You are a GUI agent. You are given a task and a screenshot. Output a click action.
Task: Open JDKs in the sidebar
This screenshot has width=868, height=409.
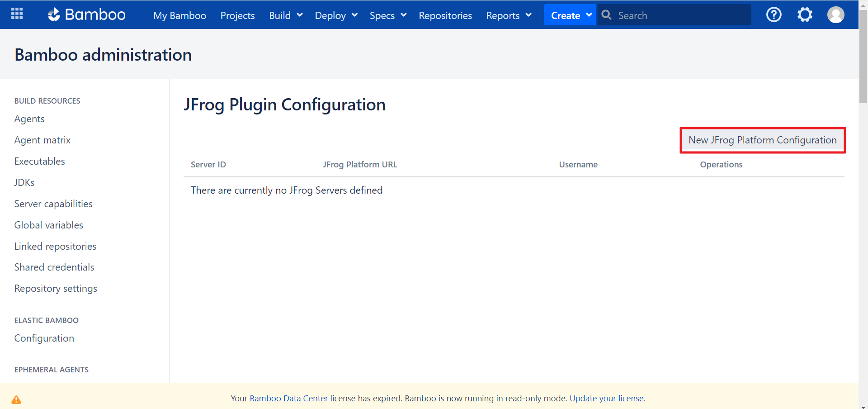pyautogui.click(x=24, y=182)
